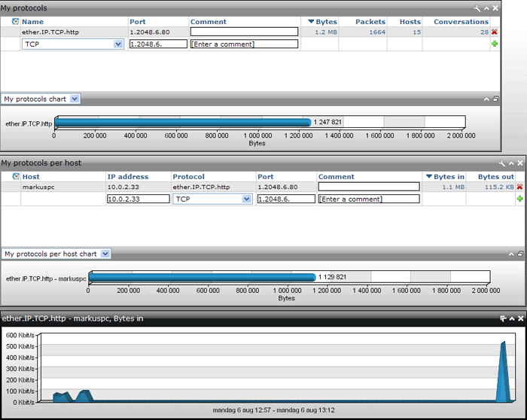Image resolution: width=527 pixels, height=420 pixels.
Task: Click the traffic spike near 500 Kbit/s
Action: [503, 371]
